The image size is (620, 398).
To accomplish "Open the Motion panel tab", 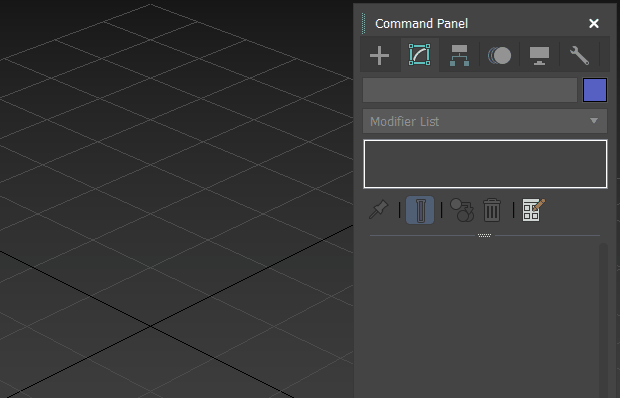I will 499,55.
